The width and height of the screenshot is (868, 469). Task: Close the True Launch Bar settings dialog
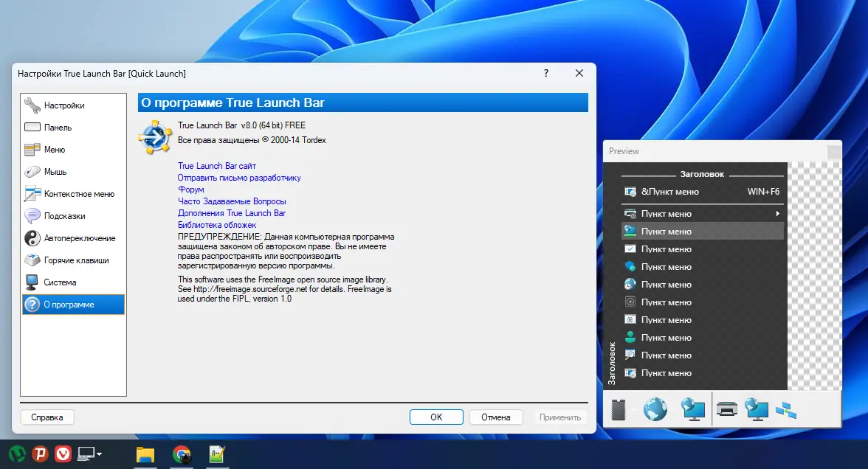tap(579, 73)
